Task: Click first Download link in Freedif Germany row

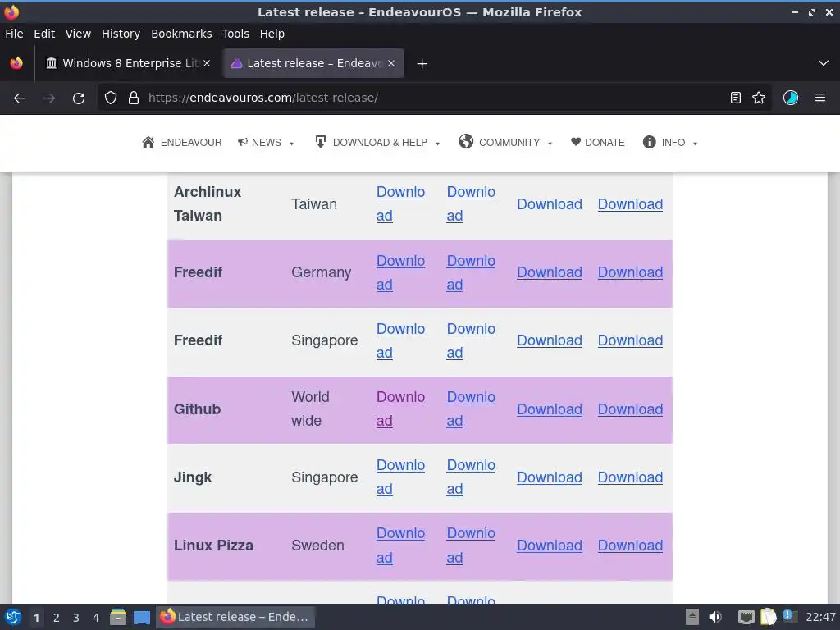Action: [400, 272]
